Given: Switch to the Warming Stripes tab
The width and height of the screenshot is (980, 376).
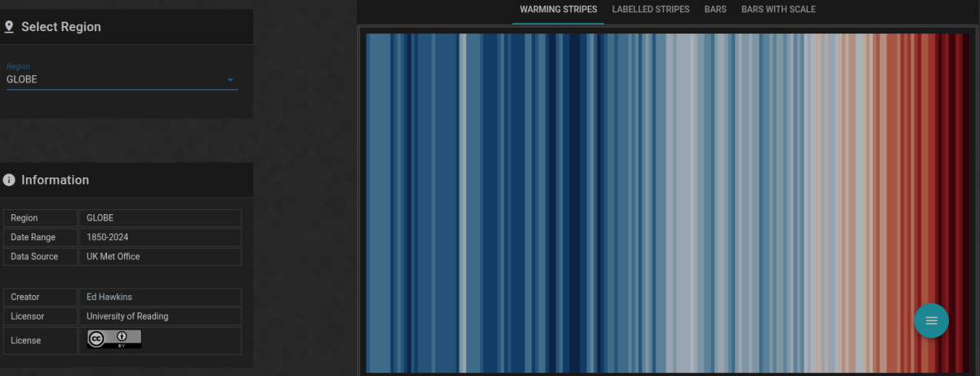Looking at the screenshot, I should (559, 10).
